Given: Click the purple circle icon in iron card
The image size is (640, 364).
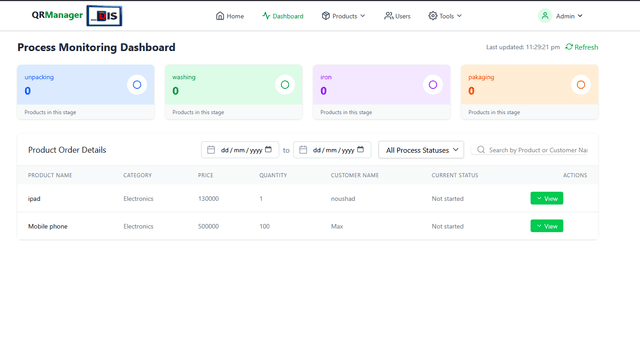Looking at the screenshot, I should (x=433, y=84).
